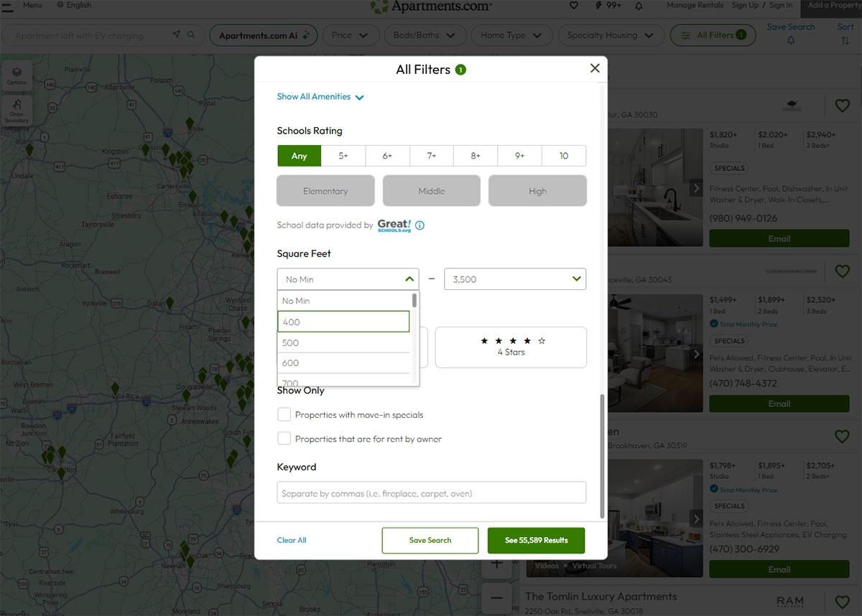Check Properties with move-in specials

[x=284, y=414]
